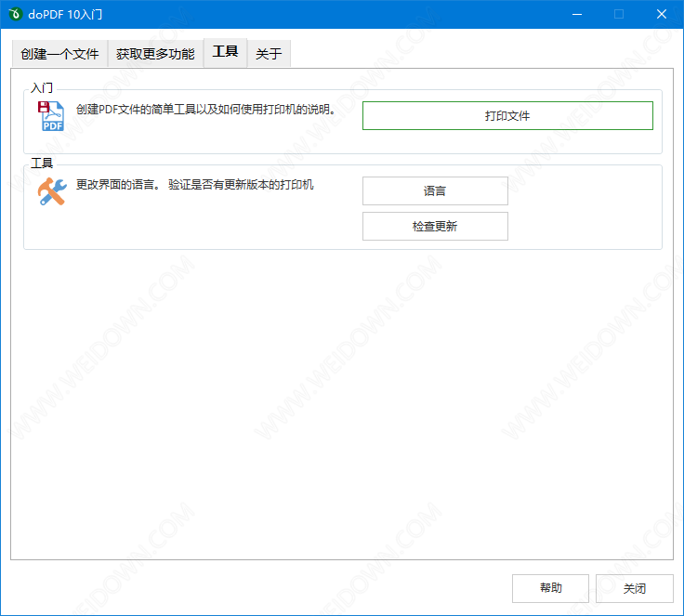Click the 工具 group heading below the tabs

[x=42, y=164]
